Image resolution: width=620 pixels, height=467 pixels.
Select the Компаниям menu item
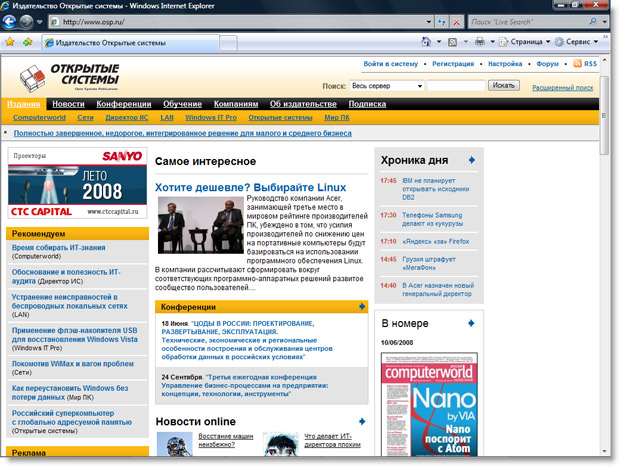tap(236, 104)
